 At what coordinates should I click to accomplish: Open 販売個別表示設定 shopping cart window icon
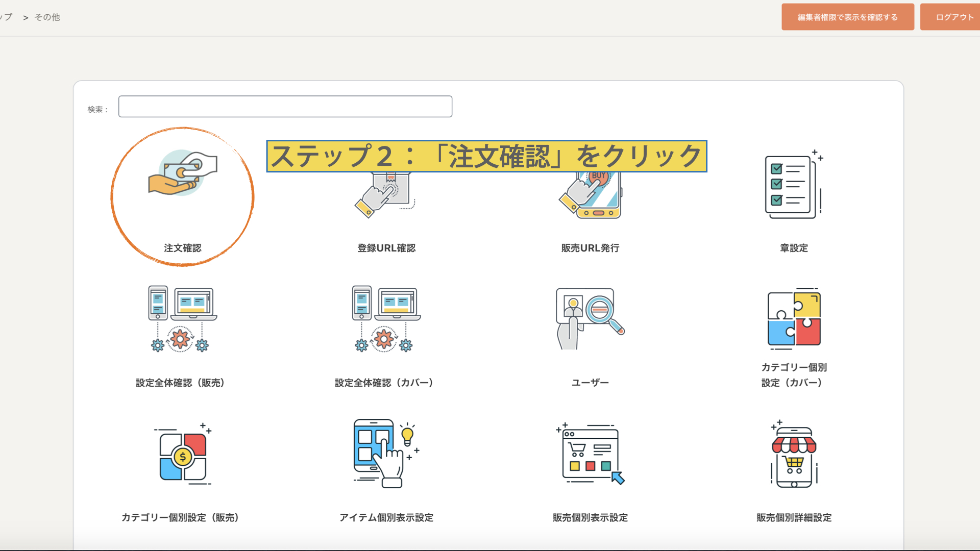click(590, 454)
